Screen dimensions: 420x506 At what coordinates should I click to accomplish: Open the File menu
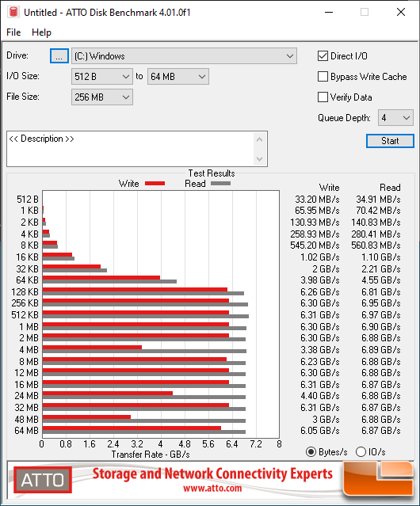(13, 32)
